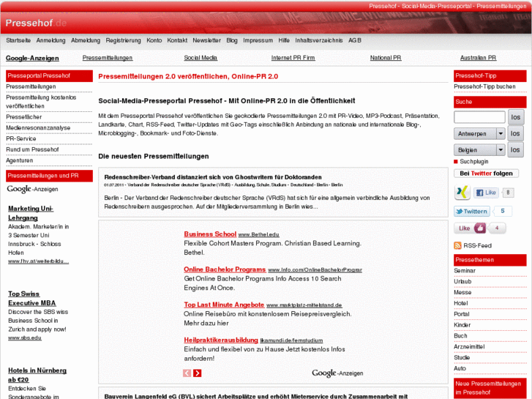Screen dimensions: 532x399
Task: Click Heilpraktikerausbildung ad link
Action: coord(221,340)
